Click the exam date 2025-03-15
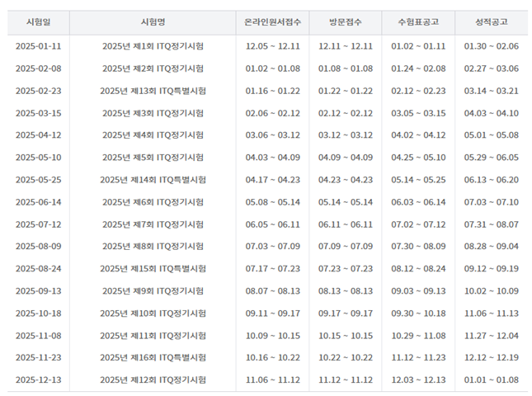The width and height of the screenshot is (532, 396). tap(38, 113)
